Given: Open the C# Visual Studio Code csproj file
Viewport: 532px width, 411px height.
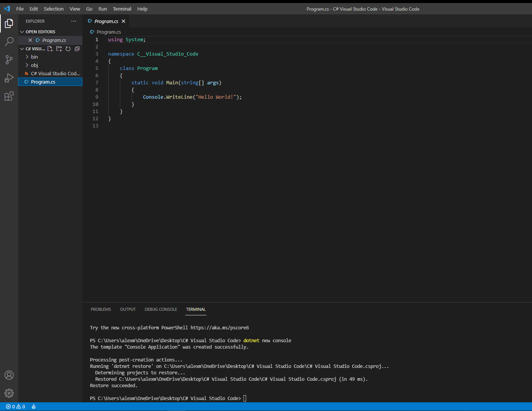Looking at the screenshot, I should pyautogui.click(x=50, y=73).
